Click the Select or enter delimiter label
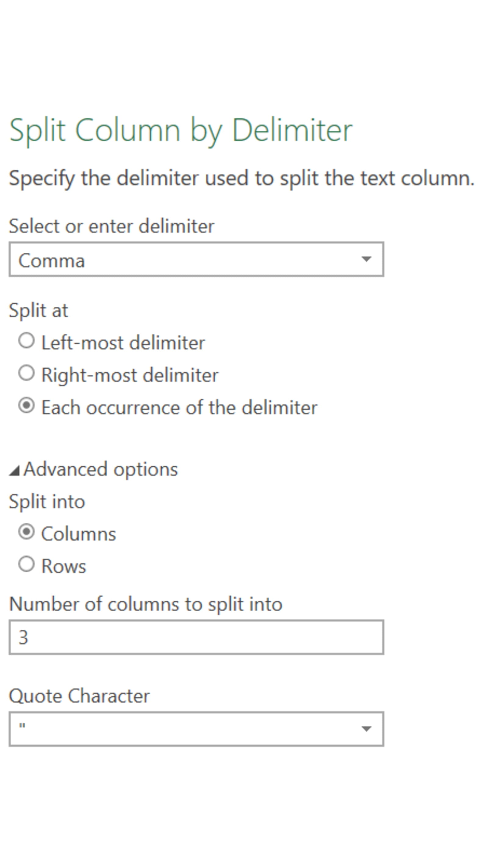 [x=111, y=226]
